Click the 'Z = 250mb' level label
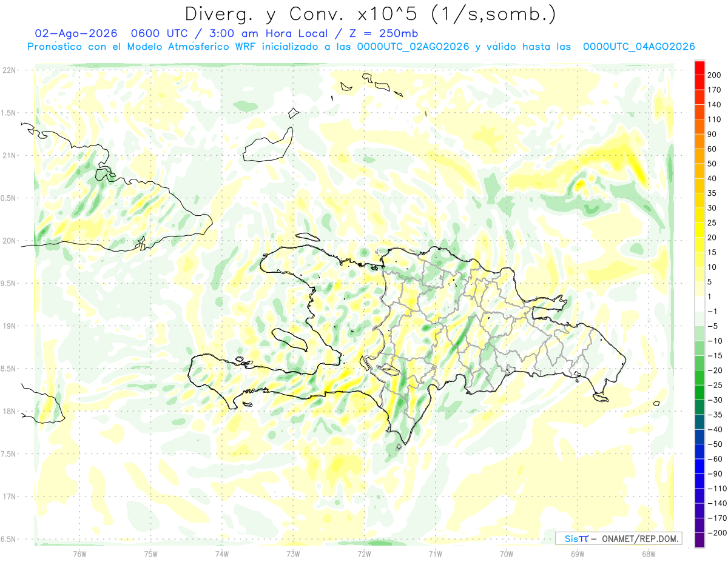Viewport: 728px width, 562px height. pos(383,33)
